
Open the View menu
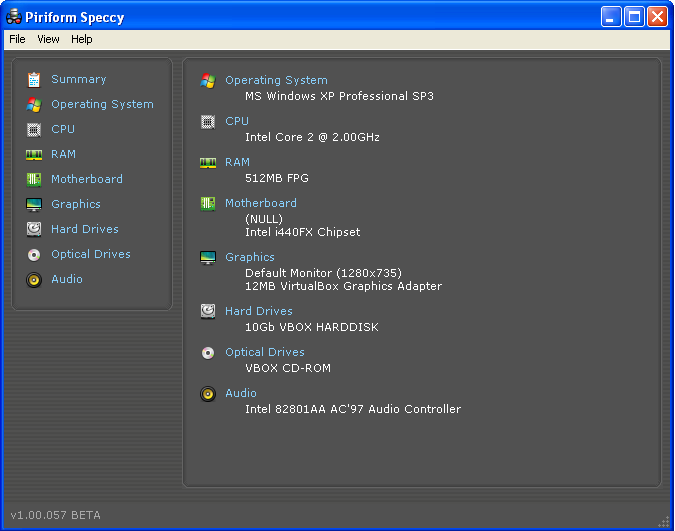[x=48, y=40]
